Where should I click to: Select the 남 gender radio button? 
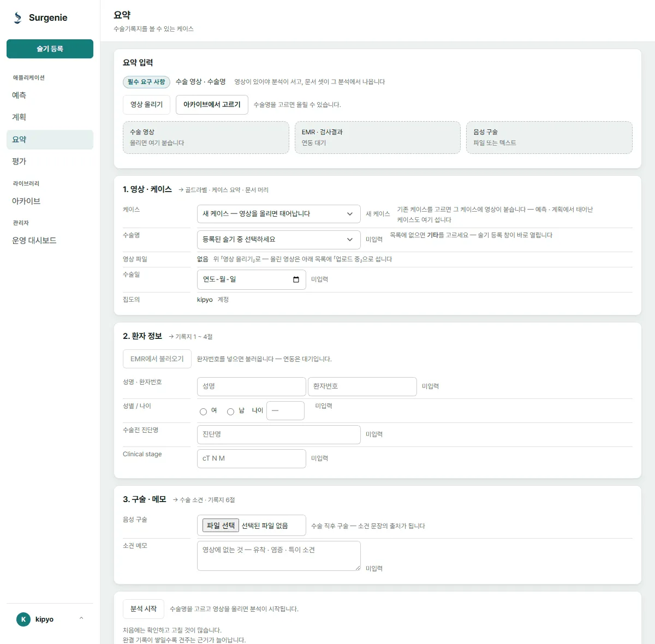point(230,412)
